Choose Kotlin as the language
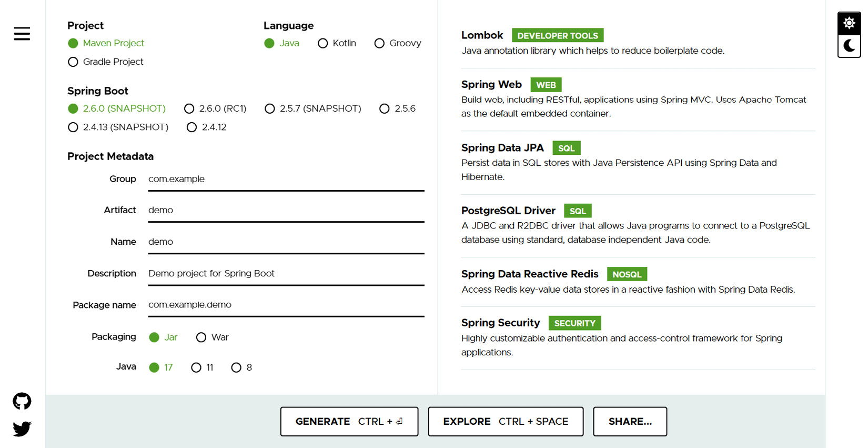 coord(337,43)
